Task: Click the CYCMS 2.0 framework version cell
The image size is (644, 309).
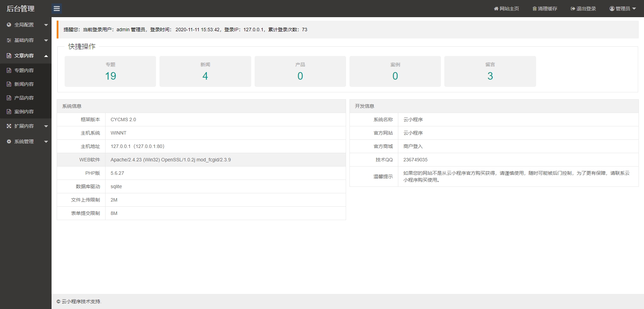Action: [225, 119]
